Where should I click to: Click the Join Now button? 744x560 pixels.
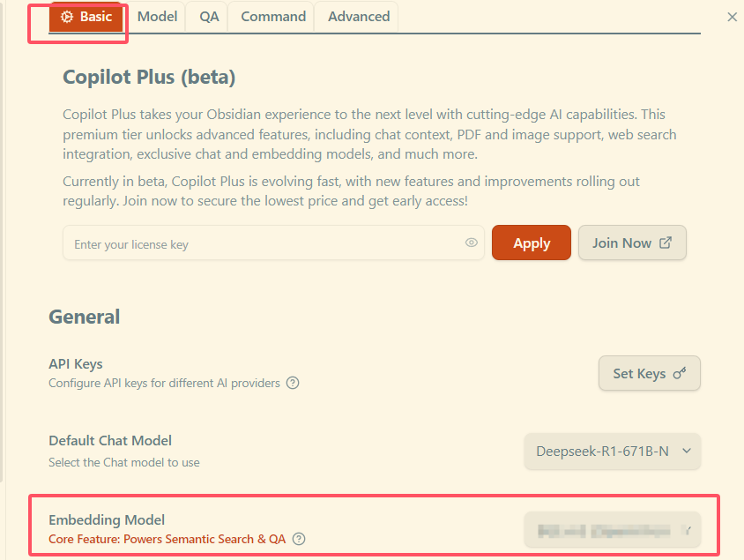pos(632,243)
